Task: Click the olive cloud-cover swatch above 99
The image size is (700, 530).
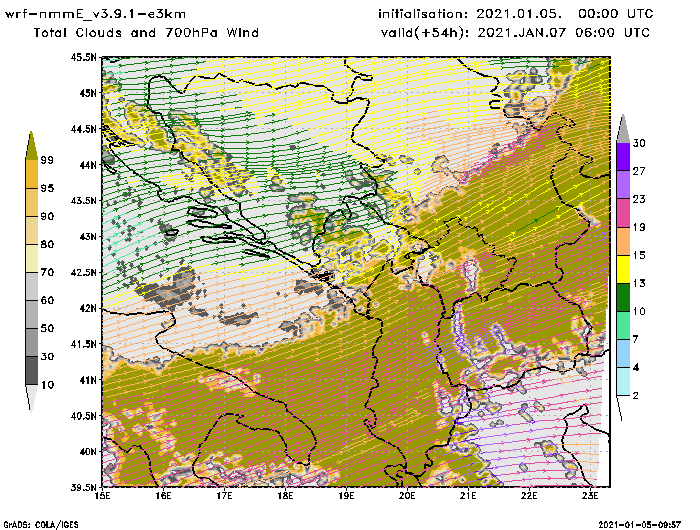Action: tap(31, 146)
